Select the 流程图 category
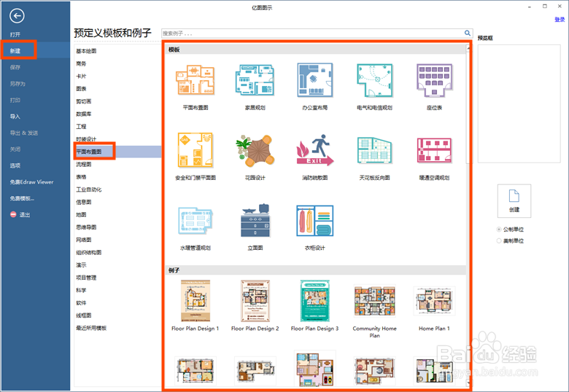 pyautogui.click(x=84, y=165)
